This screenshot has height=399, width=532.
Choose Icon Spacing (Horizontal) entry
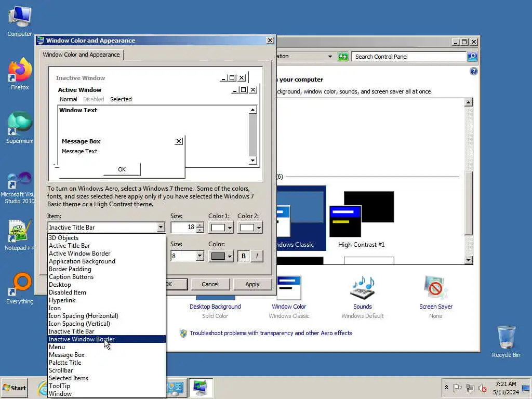tap(107, 316)
